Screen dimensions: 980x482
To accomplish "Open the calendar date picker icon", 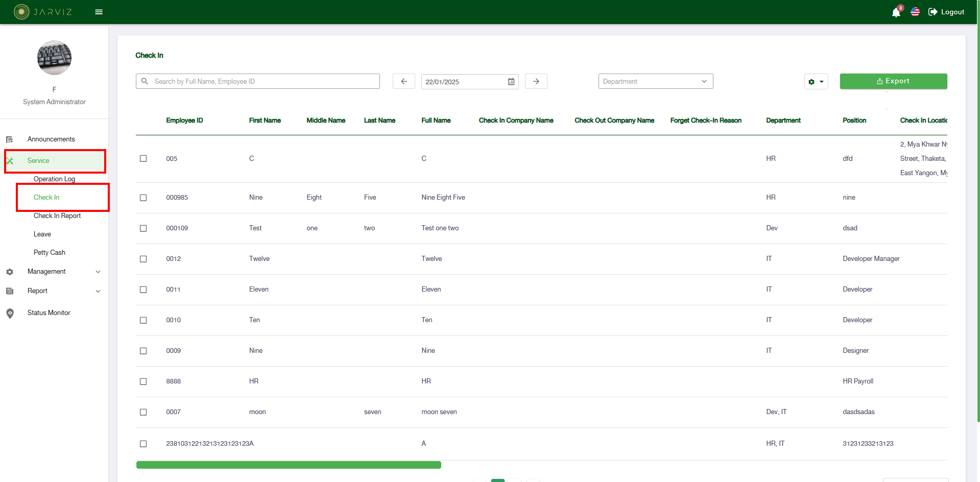I will [x=511, y=82].
